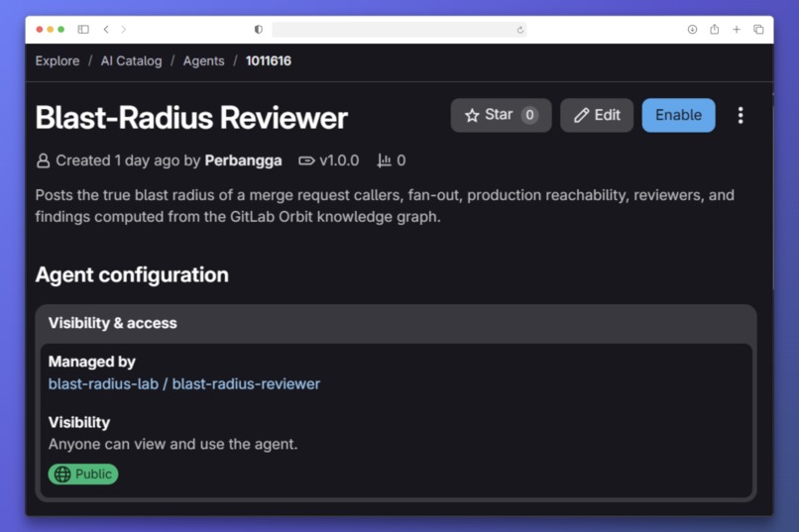
Task: Star the Blast-Radius Reviewer agent
Action: (x=501, y=115)
